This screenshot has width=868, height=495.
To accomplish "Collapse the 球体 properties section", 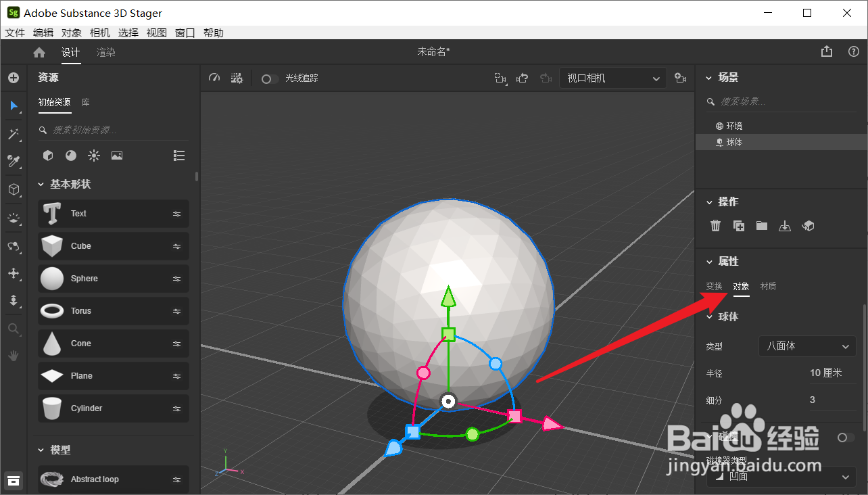I will point(709,317).
